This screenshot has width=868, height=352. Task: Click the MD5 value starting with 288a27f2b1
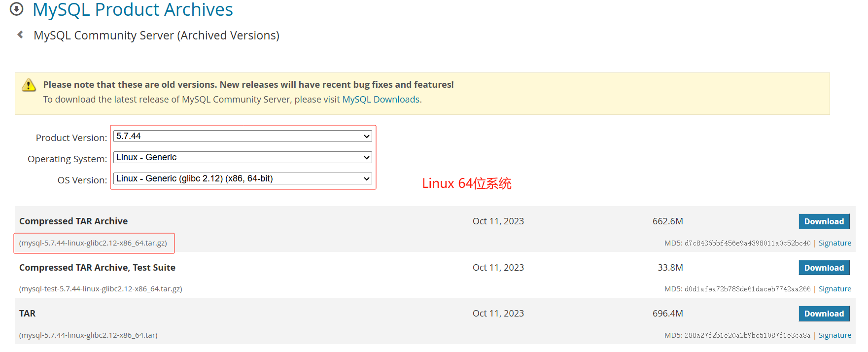[x=747, y=335]
